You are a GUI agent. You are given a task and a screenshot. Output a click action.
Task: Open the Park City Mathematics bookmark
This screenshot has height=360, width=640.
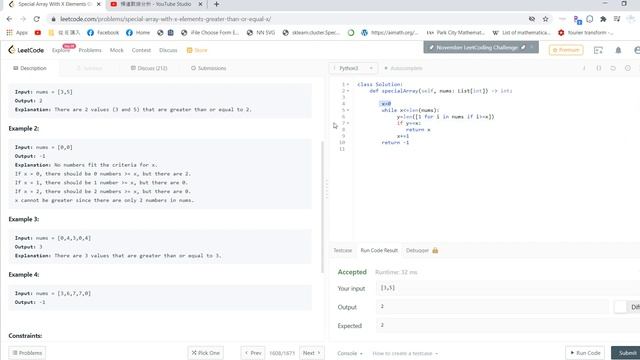coord(455,33)
